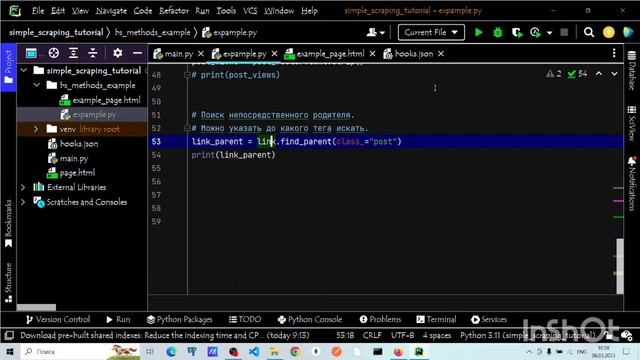Expand the venv library root folder
640x360 pixels.
(36, 129)
